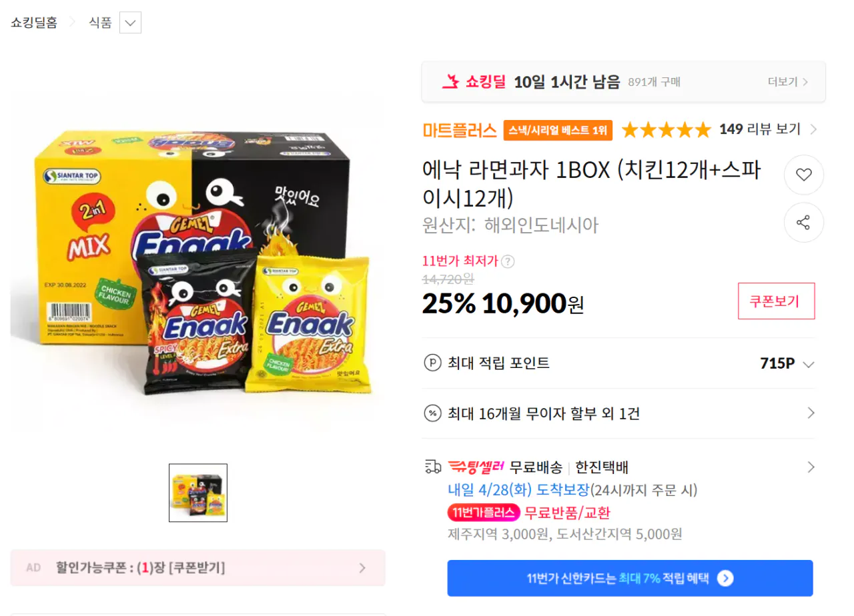Click 쇼킹딜홈 in the breadcrumb
The height and width of the screenshot is (616, 854).
click(x=33, y=22)
